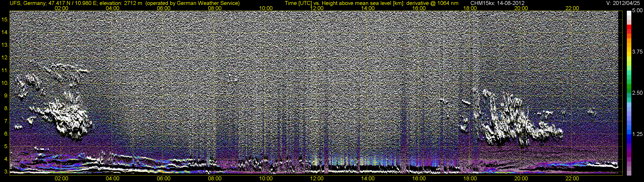
Task: Click the 1.25 colorbar scale value
Action: 637,134
